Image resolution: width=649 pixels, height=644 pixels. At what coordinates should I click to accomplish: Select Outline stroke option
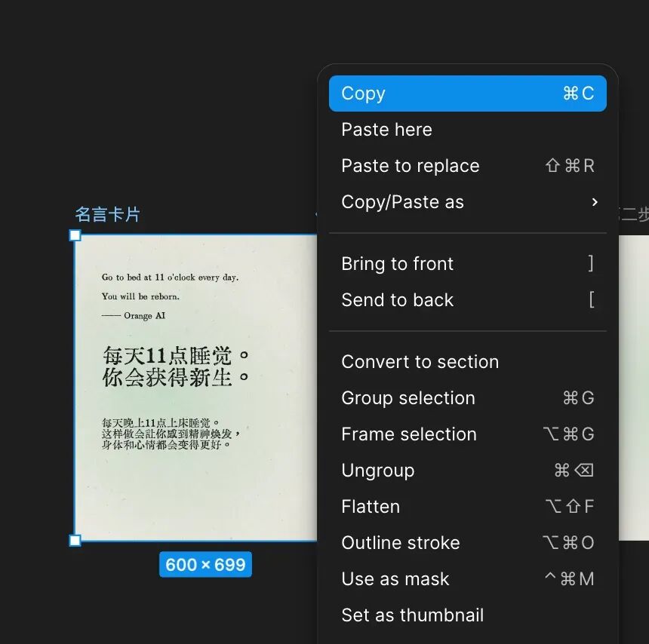(x=467, y=543)
